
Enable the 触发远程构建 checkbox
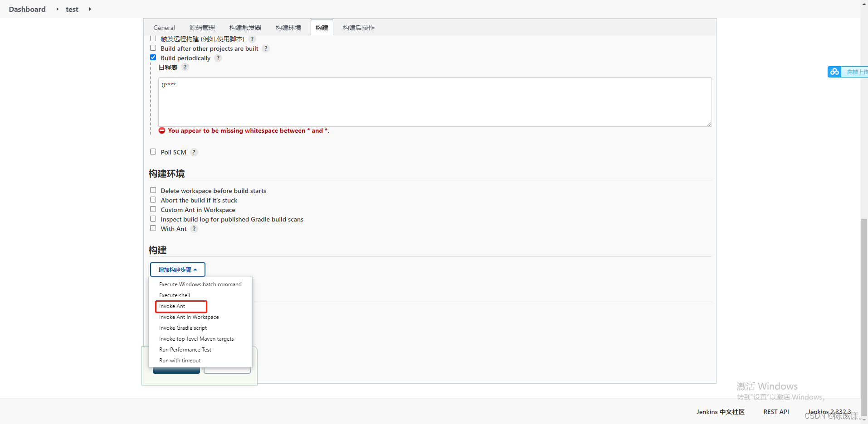pyautogui.click(x=153, y=39)
